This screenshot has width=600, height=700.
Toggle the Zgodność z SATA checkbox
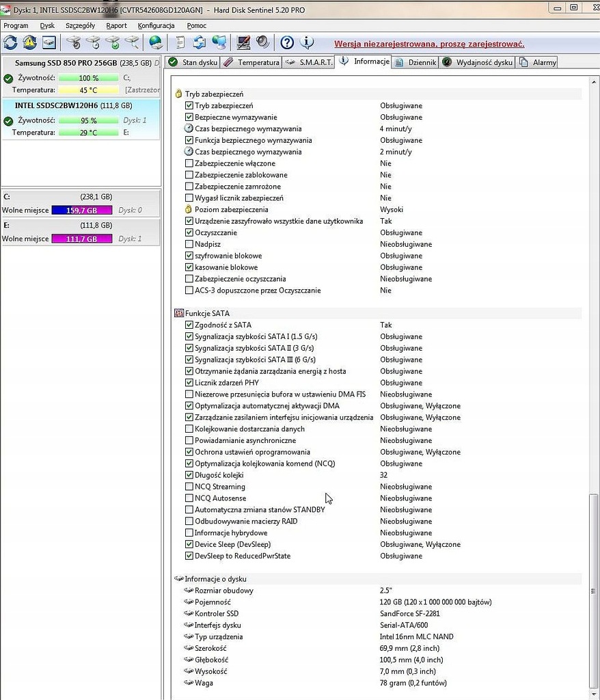coord(189,325)
